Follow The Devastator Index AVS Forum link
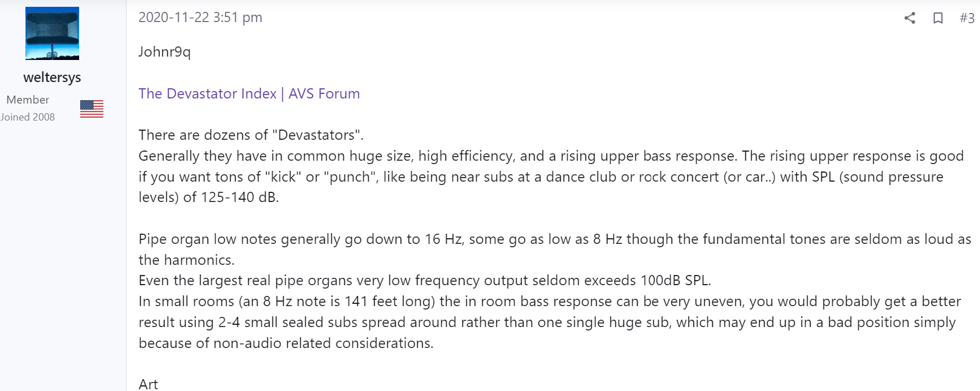 (249, 93)
